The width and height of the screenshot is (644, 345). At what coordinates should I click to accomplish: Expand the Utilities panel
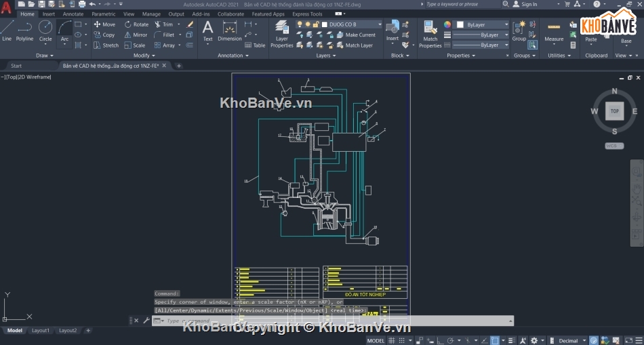(559, 56)
